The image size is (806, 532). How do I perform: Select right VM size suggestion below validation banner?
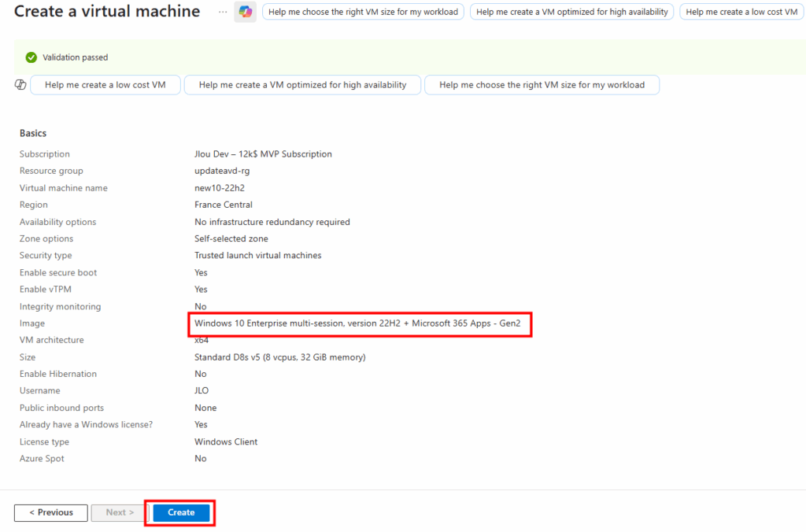(542, 85)
